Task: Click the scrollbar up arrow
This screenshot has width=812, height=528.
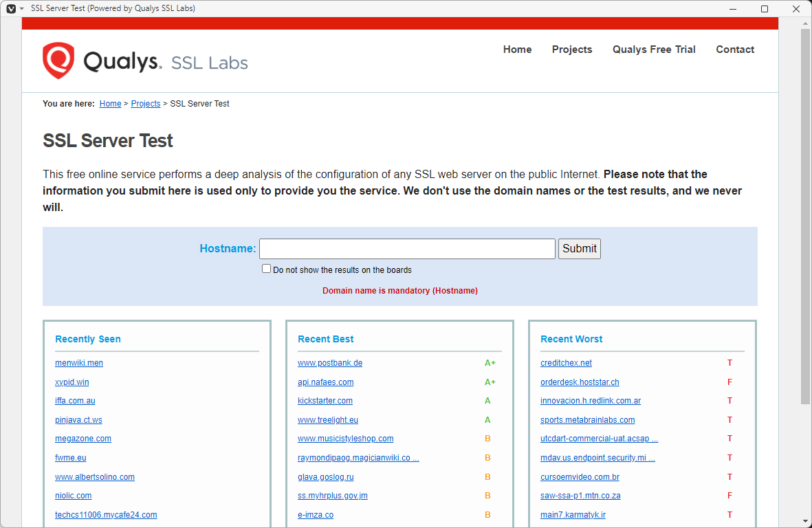Action: click(804, 23)
